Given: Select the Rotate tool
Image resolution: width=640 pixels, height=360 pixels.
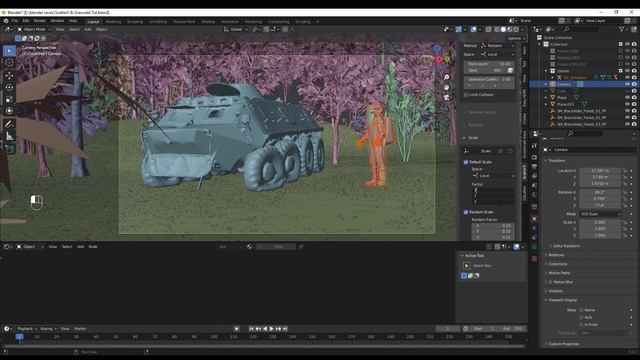Looking at the screenshot, I should click(x=9, y=87).
